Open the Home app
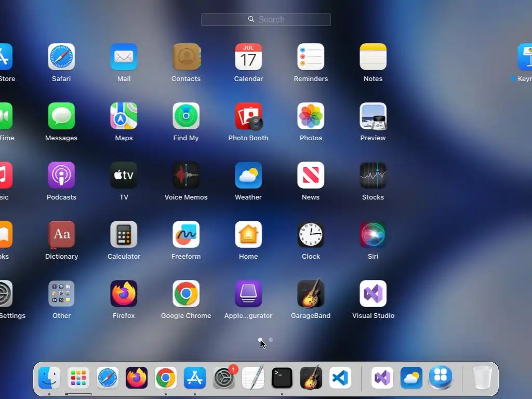The image size is (532, 399). pos(248,234)
